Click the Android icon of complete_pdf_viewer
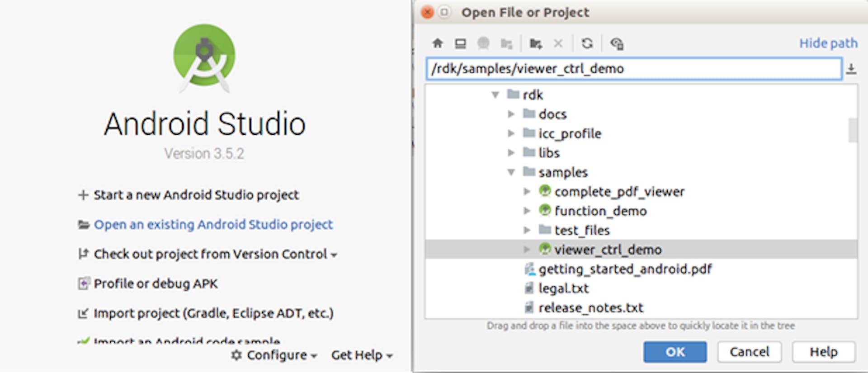This screenshot has height=373, width=868. click(545, 191)
